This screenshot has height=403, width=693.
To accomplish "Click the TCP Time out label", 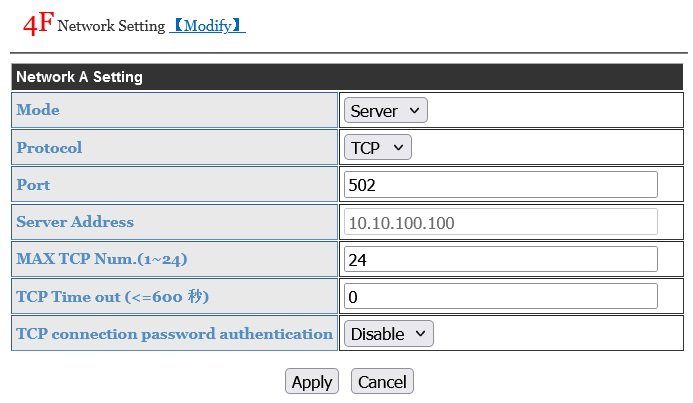I will point(112,296).
